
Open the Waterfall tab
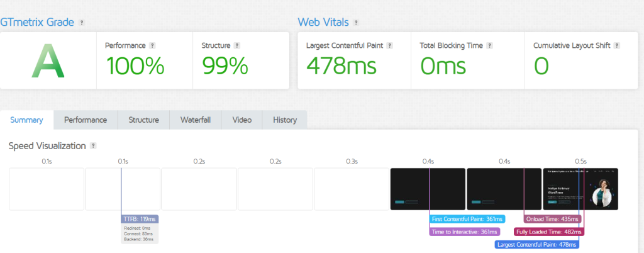tap(196, 120)
